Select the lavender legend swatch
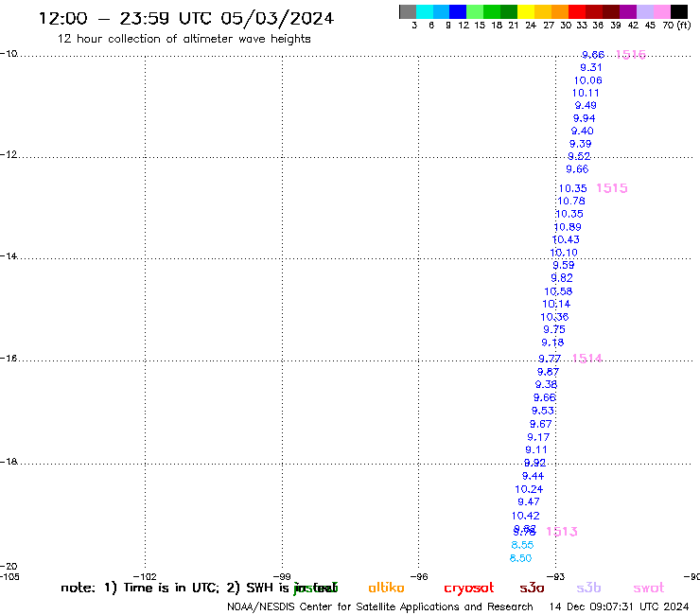 (x=645, y=11)
